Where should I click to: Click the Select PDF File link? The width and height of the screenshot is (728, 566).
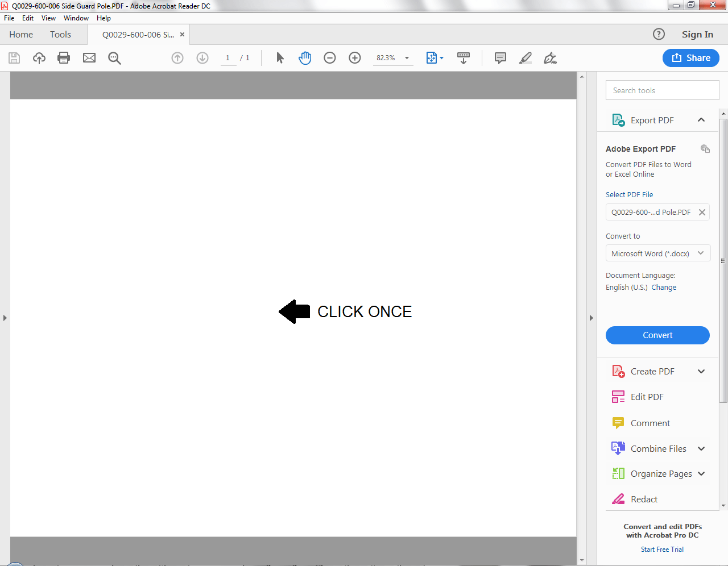coord(629,194)
